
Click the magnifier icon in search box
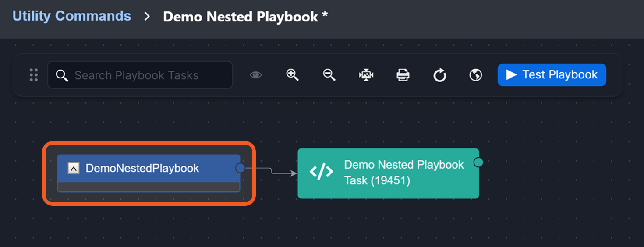[x=62, y=75]
